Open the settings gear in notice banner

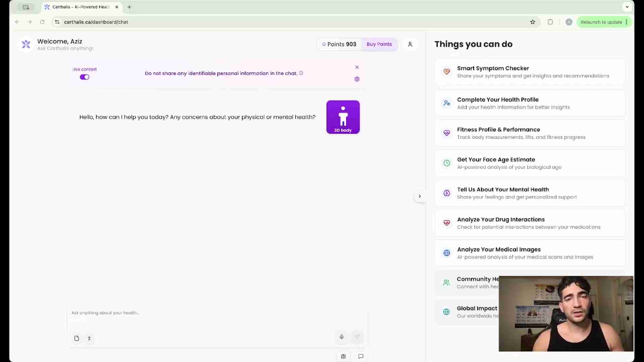[x=357, y=79]
